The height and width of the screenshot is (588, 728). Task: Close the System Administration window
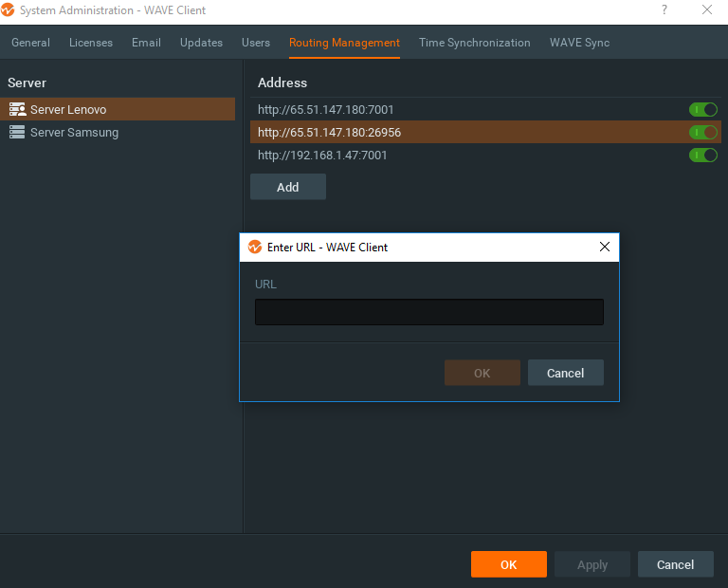tap(706, 9)
